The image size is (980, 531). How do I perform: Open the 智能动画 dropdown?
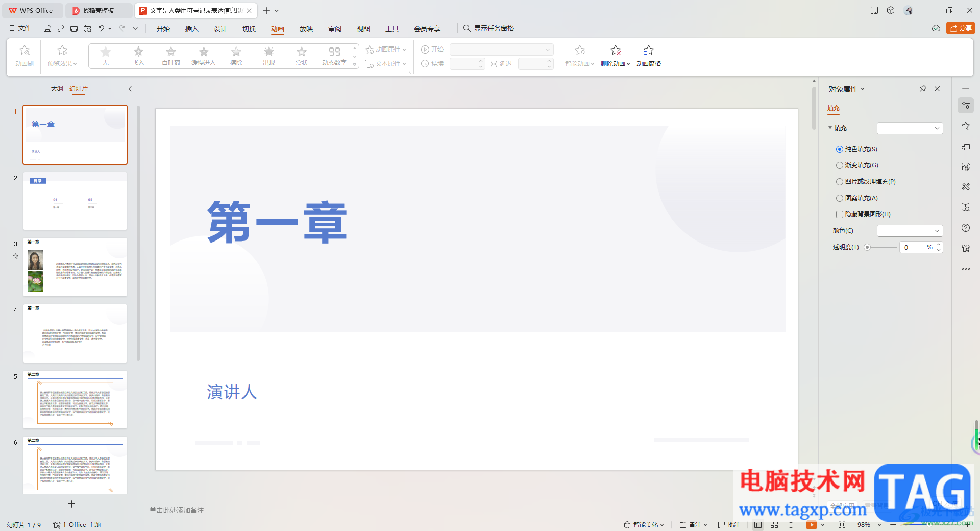tap(579, 63)
